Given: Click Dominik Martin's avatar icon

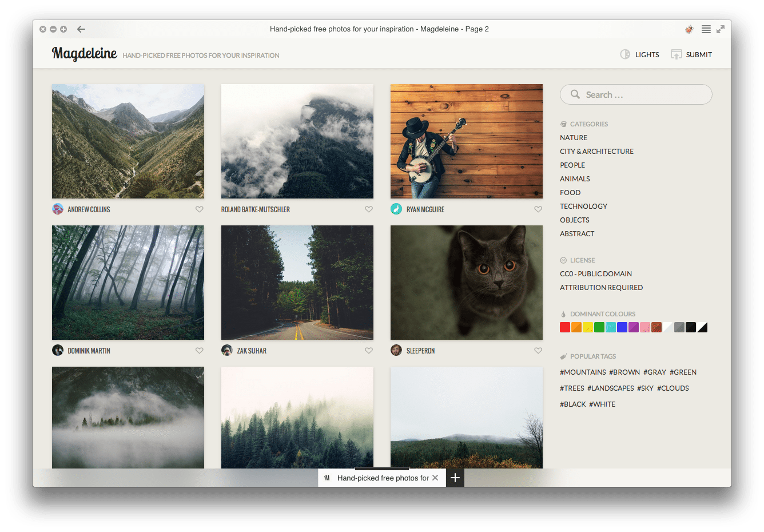Looking at the screenshot, I should pyautogui.click(x=58, y=350).
